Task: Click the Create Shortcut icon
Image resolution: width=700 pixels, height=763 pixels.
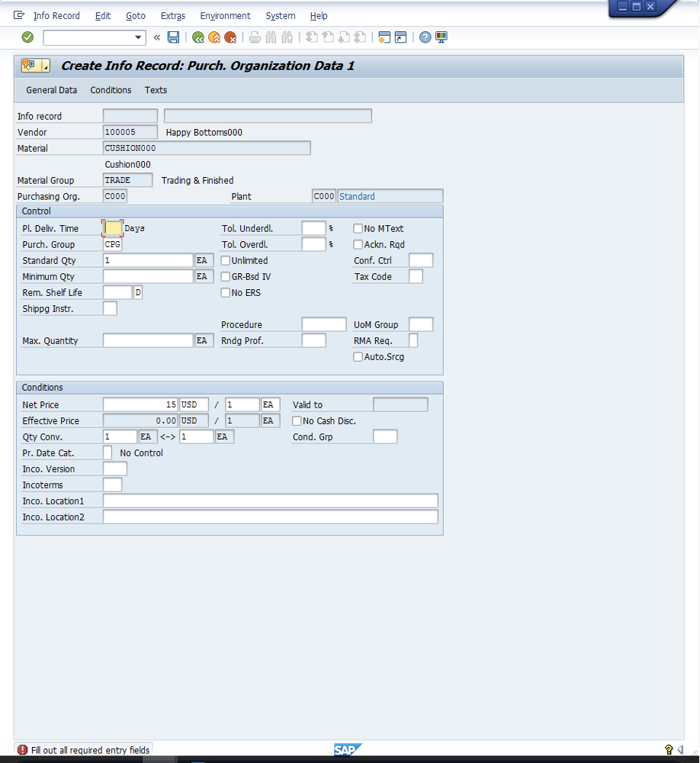Action: coord(400,37)
